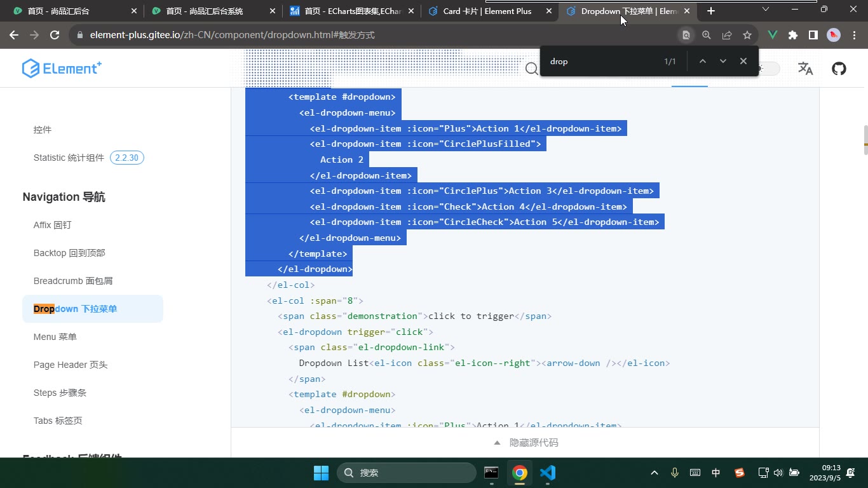868x488 pixels.
Task: Switch to the 首页 - 尚品汇后台 tab
Action: tap(74, 11)
